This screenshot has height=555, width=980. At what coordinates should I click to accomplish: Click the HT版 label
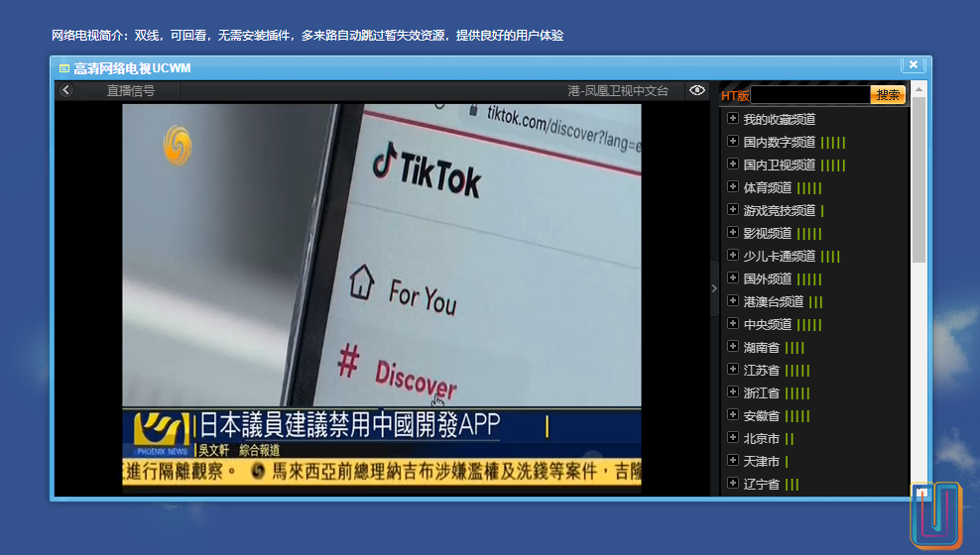(x=734, y=95)
